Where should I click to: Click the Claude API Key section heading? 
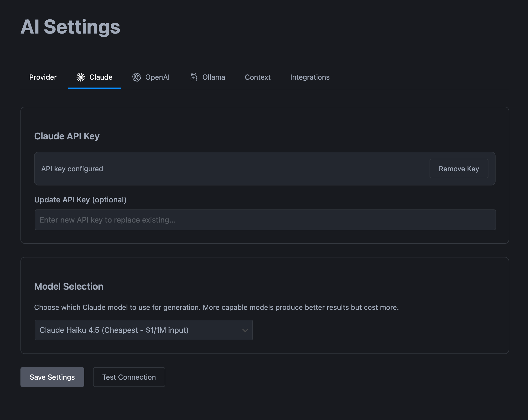[x=67, y=136]
